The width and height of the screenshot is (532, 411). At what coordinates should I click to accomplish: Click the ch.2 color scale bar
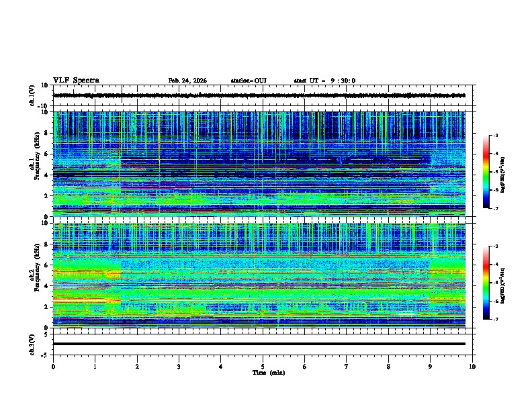pos(486,283)
